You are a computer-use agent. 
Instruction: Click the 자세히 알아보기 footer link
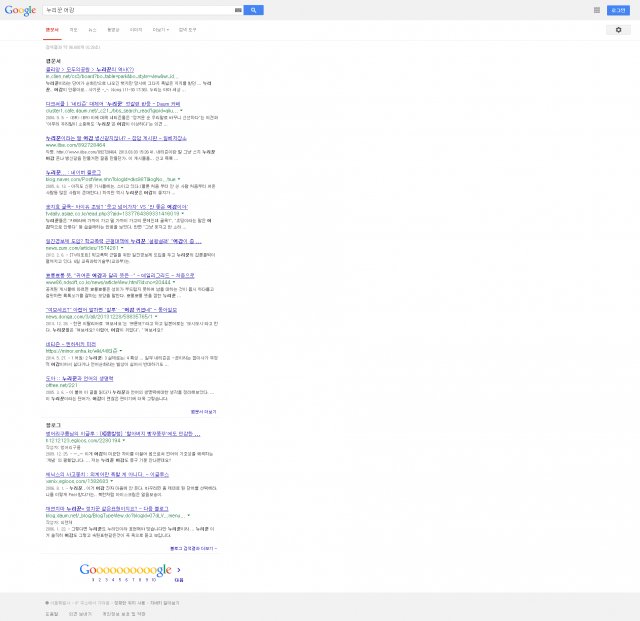164,603
